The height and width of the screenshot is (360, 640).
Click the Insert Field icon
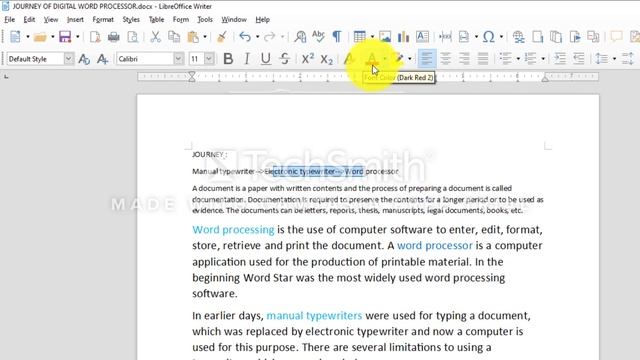[x=464, y=37]
